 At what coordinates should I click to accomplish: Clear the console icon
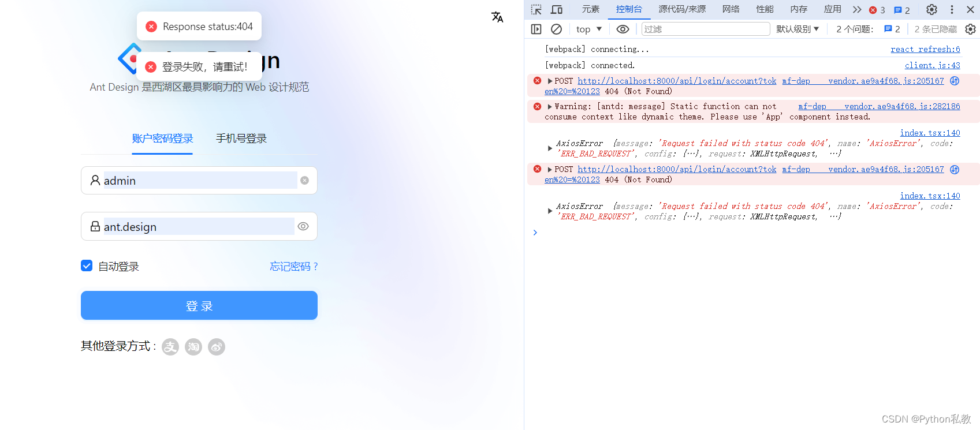tap(557, 29)
